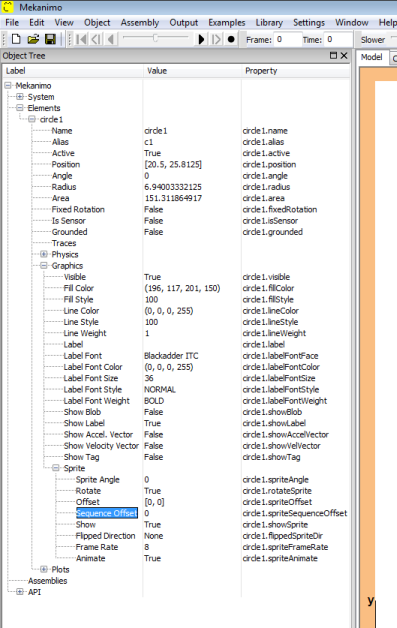This screenshot has width=397, height=628.
Task: Click the playback speed slider thumb
Action: pyautogui.click(x=155, y=38)
